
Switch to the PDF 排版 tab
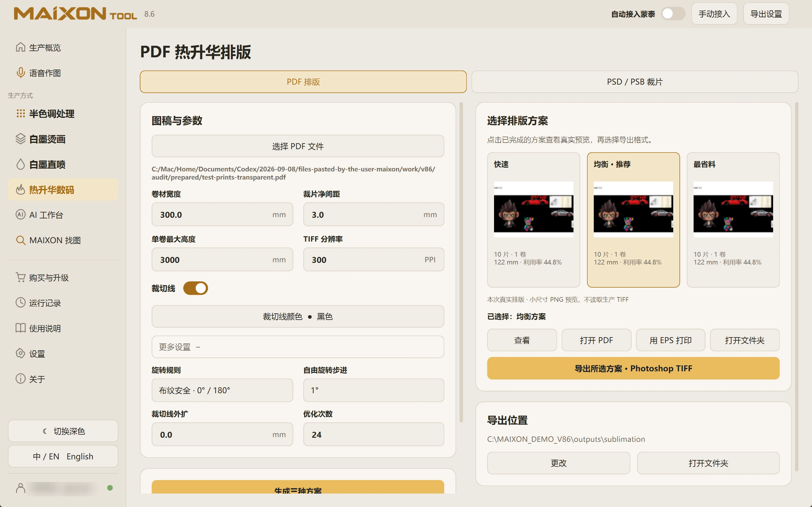303,81
